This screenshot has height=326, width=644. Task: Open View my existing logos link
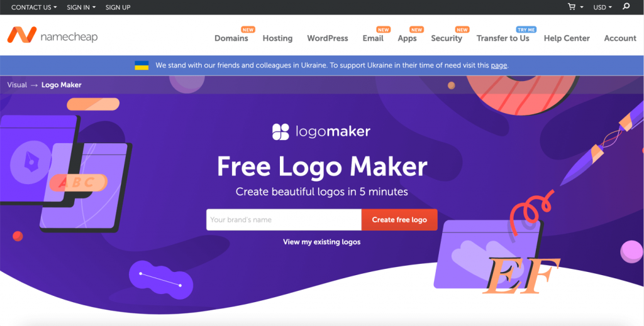321,242
